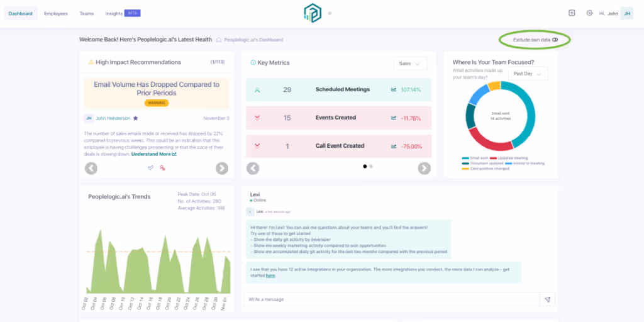Click the red down chevrons for Call Event Created
The image size is (644, 322).
257,146
